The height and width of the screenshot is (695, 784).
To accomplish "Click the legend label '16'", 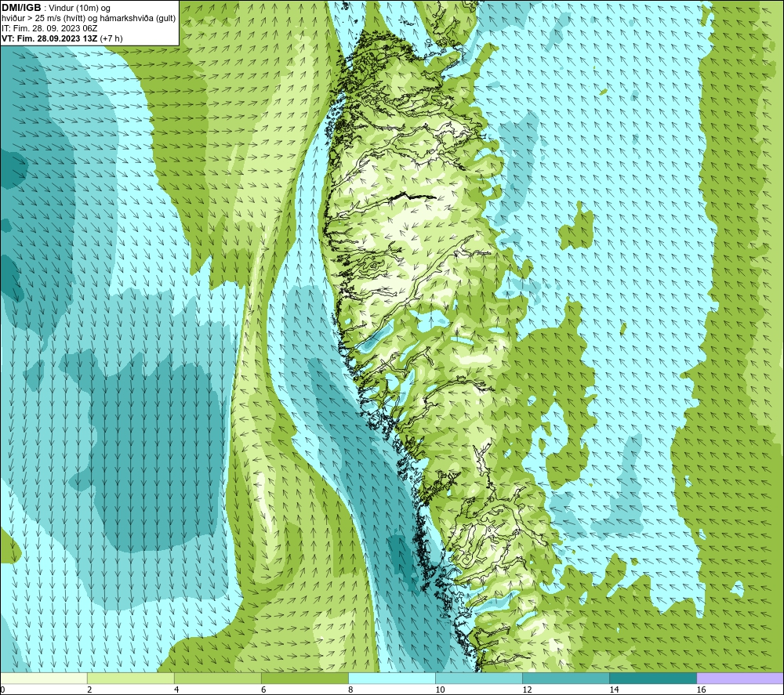I will pyautogui.click(x=701, y=690).
